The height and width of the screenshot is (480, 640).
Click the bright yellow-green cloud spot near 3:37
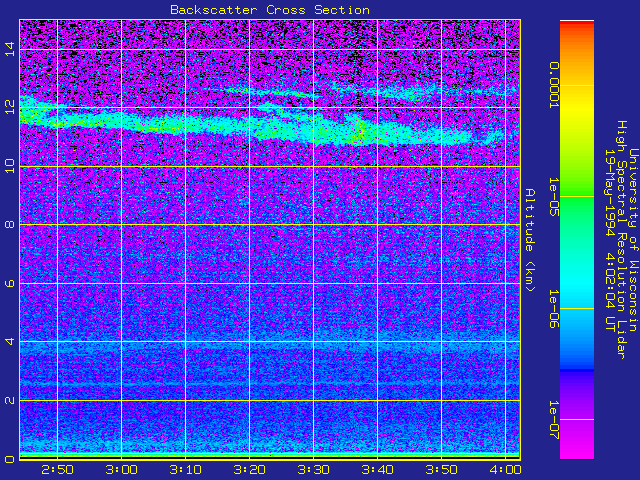tap(360, 131)
